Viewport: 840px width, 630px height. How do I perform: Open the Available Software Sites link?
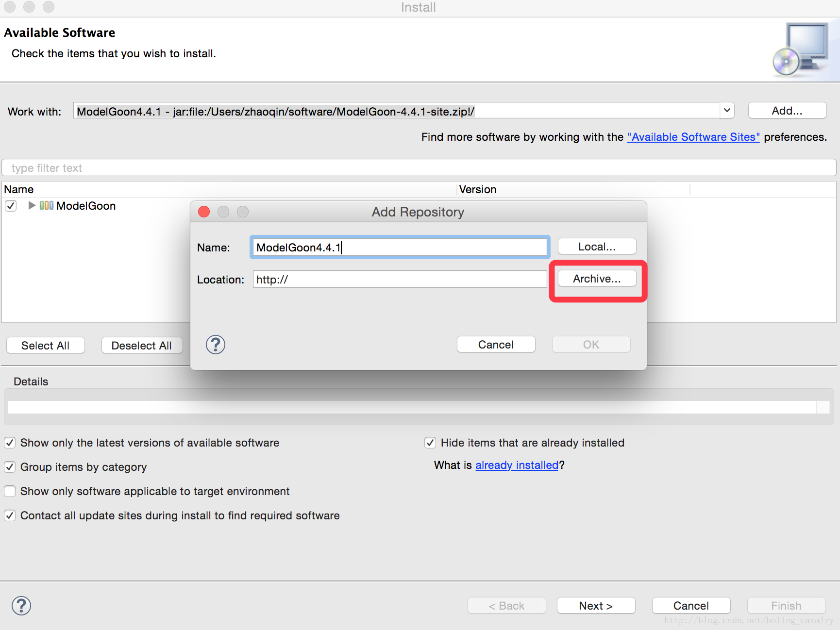(693, 137)
